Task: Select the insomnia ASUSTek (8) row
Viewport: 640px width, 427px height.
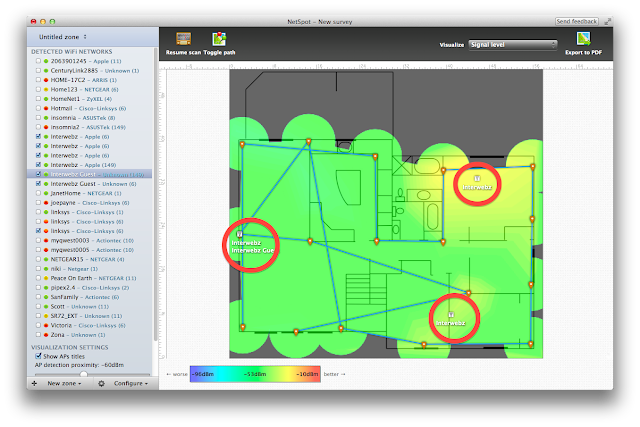Action: 90,118
